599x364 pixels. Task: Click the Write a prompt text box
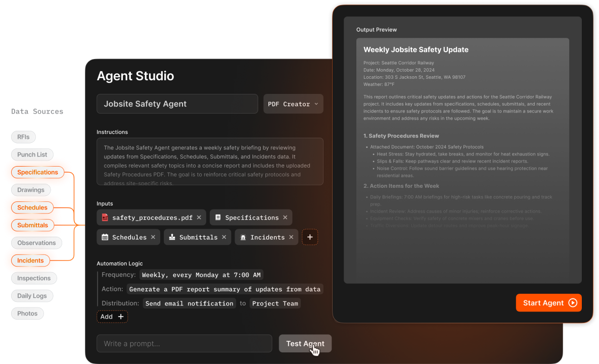coord(184,343)
